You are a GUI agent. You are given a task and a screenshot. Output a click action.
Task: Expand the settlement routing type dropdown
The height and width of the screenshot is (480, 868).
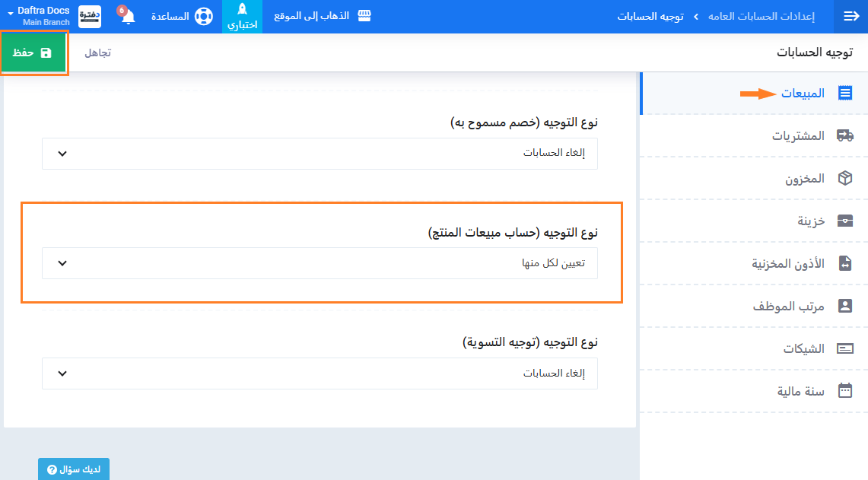point(320,374)
